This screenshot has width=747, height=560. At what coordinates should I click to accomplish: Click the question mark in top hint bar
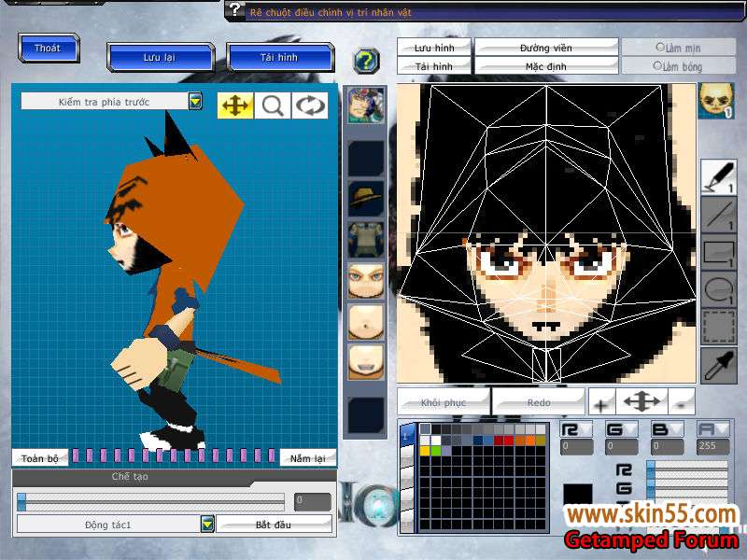point(234,8)
